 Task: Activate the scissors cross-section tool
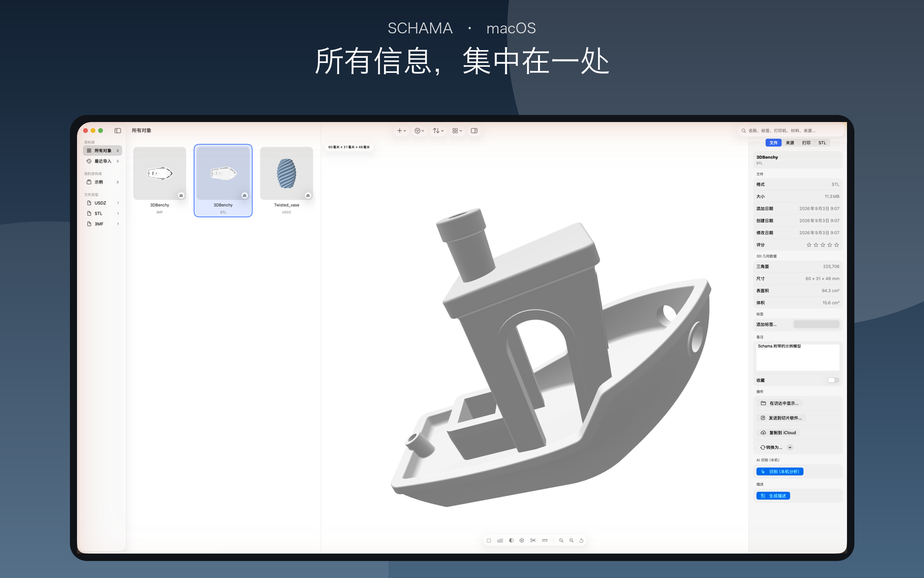(533, 540)
